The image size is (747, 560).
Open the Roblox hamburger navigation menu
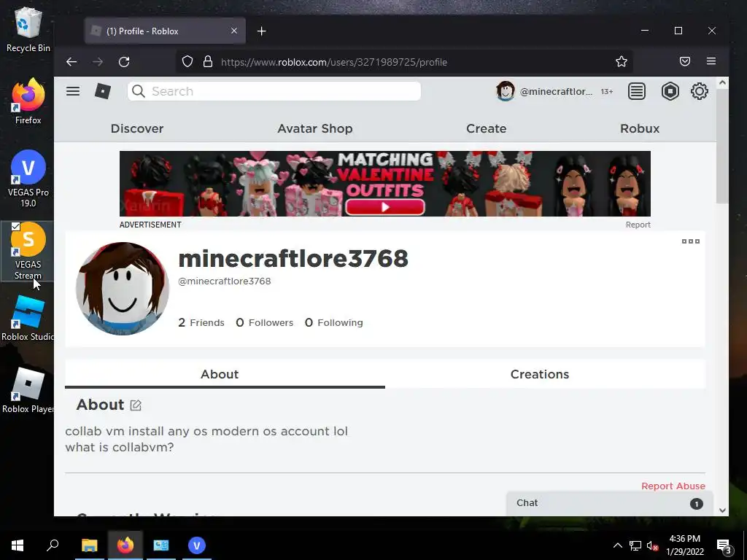[x=73, y=91]
